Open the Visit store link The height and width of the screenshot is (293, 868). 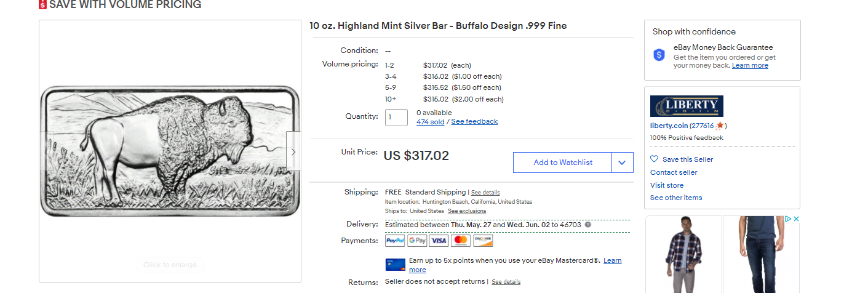pyautogui.click(x=667, y=185)
